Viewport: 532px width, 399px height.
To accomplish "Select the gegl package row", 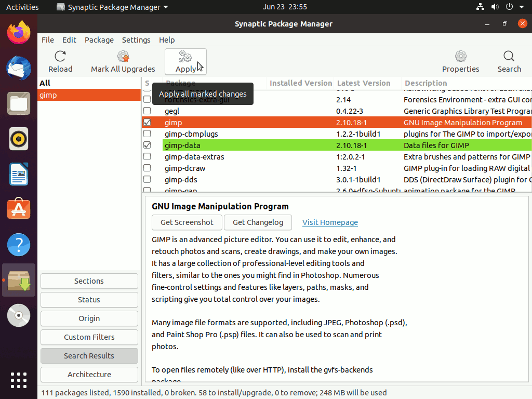I will [337, 111].
